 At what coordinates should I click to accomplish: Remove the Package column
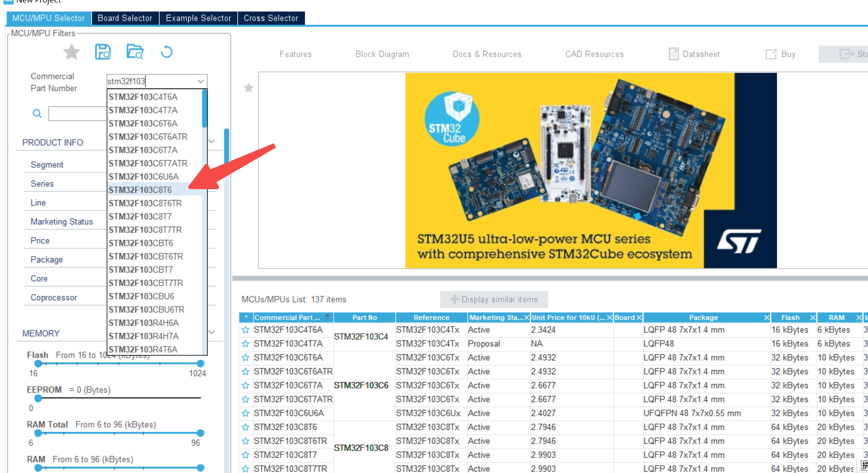766,318
